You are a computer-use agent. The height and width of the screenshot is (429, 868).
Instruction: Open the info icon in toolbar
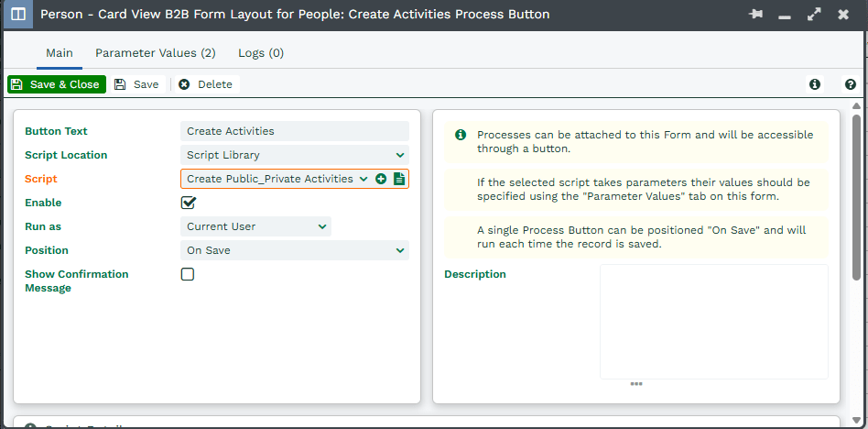click(814, 84)
